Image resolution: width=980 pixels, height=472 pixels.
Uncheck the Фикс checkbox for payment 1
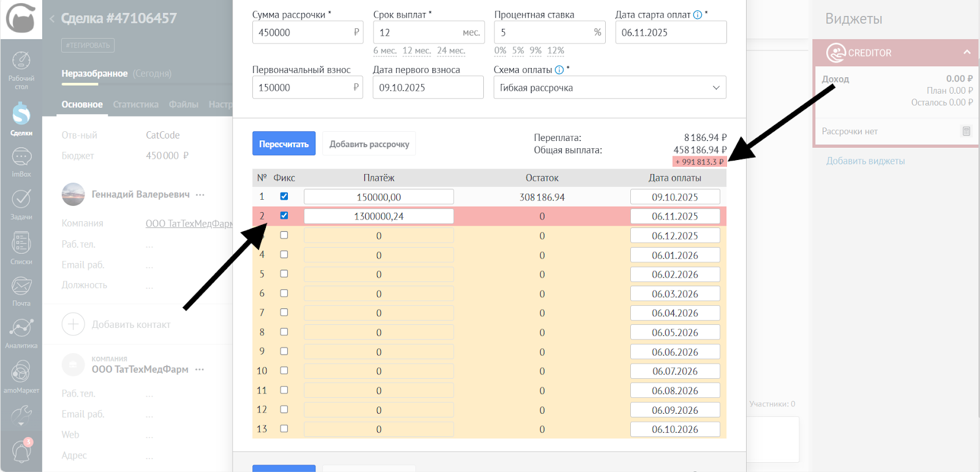pyautogui.click(x=284, y=197)
